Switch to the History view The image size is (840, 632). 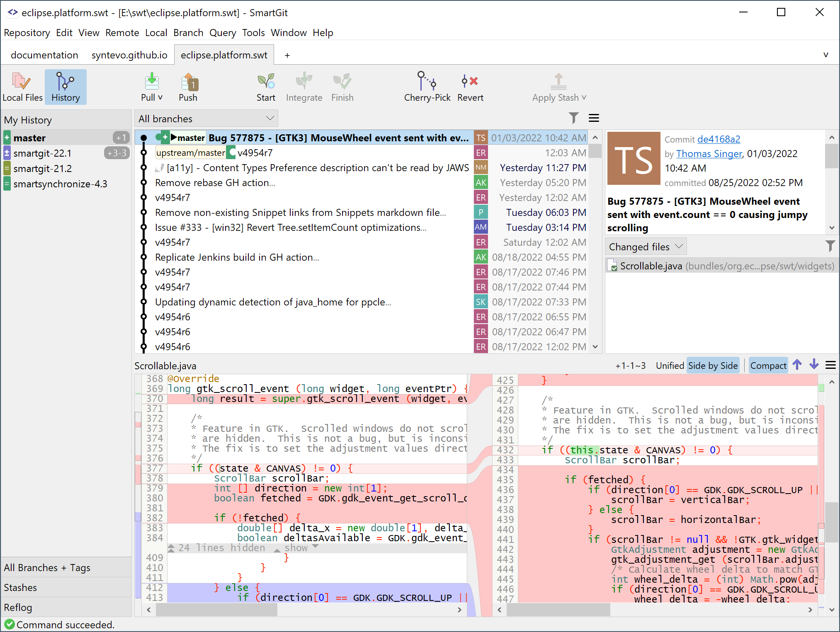(66, 87)
